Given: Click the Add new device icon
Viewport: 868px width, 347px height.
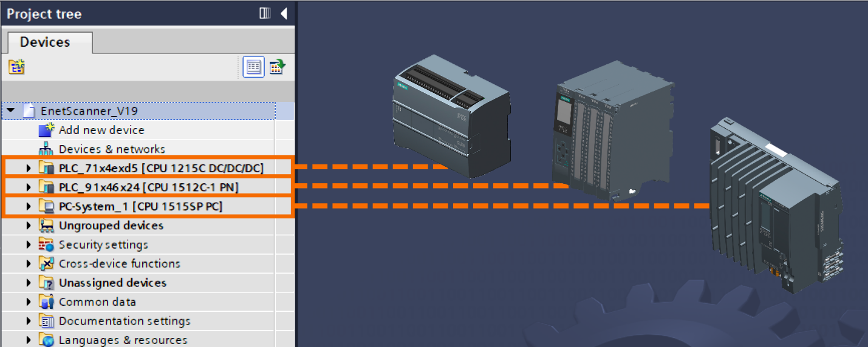Looking at the screenshot, I should 46,130.
